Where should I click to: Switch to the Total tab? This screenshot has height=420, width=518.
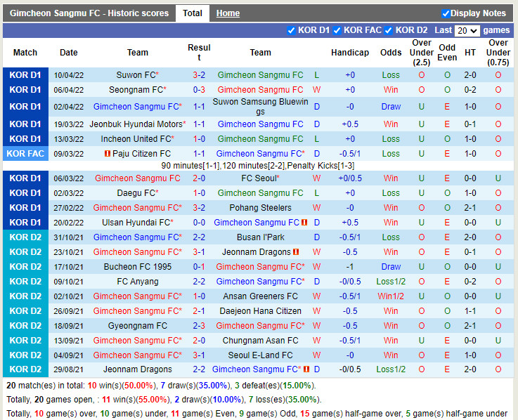193,13
